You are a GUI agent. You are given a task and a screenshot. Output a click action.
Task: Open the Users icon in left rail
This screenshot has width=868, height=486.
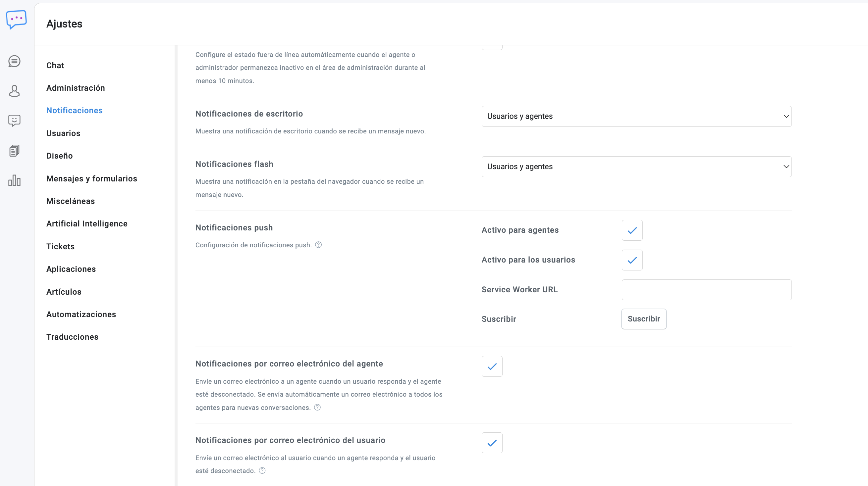[x=14, y=91]
